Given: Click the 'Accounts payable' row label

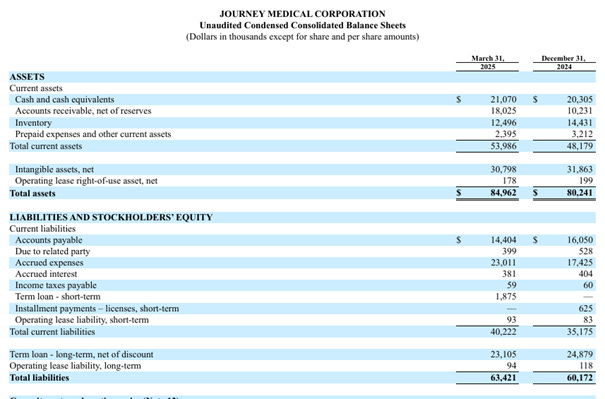Looking at the screenshot, I should pyautogui.click(x=49, y=240).
